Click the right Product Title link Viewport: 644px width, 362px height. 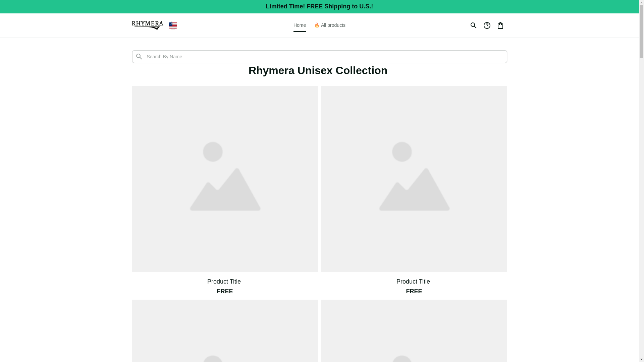[x=413, y=282]
